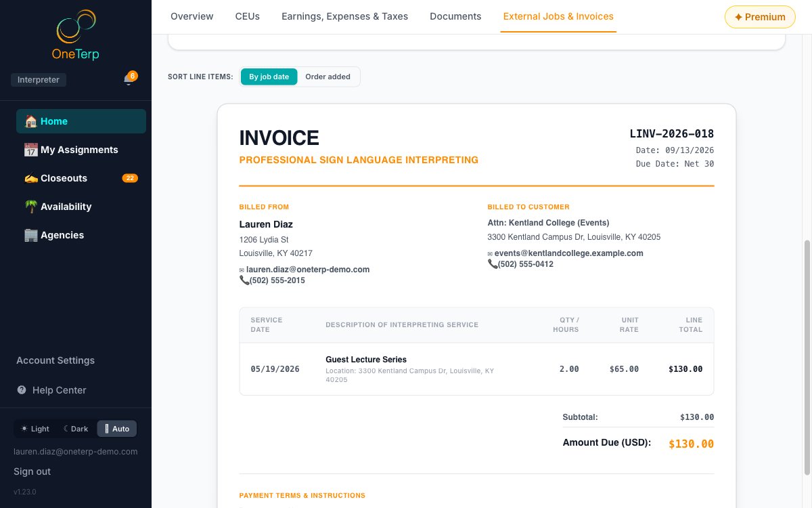Click the Closeouts writing-hand icon
This screenshot has width=812, height=508.
[x=30, y=178]
